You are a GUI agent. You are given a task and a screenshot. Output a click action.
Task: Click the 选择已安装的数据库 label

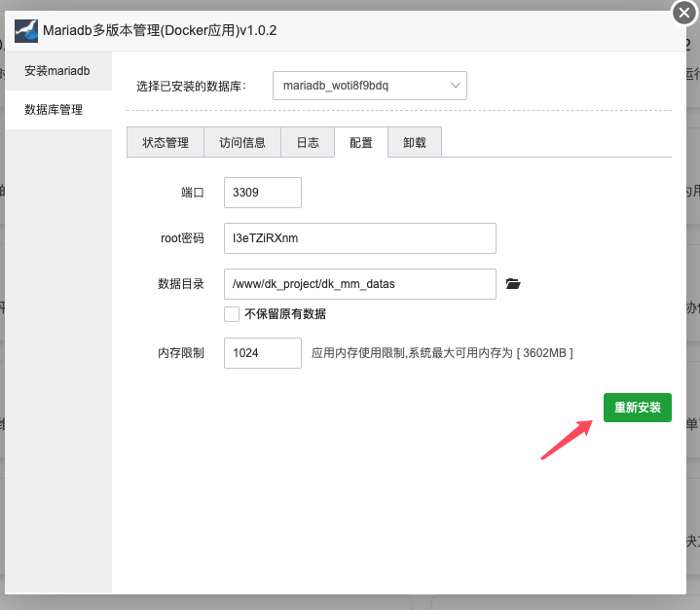click(191, 87)
